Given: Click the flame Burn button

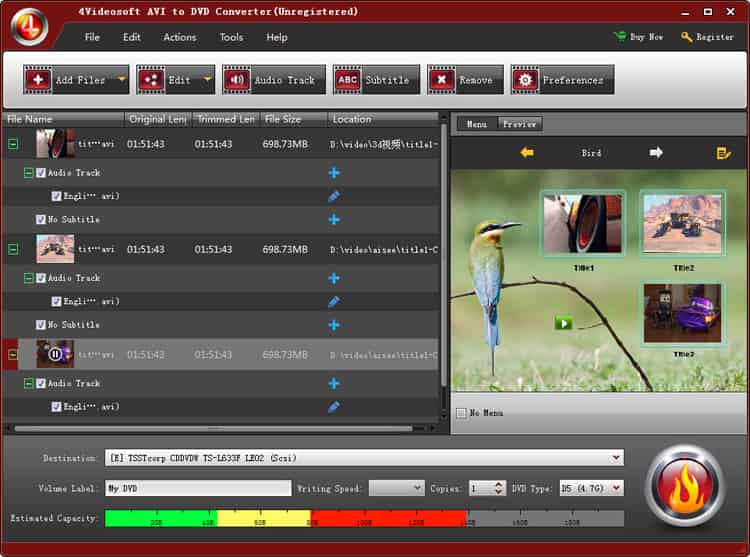Looking at the screenshot, I should (x=685, y=486).
